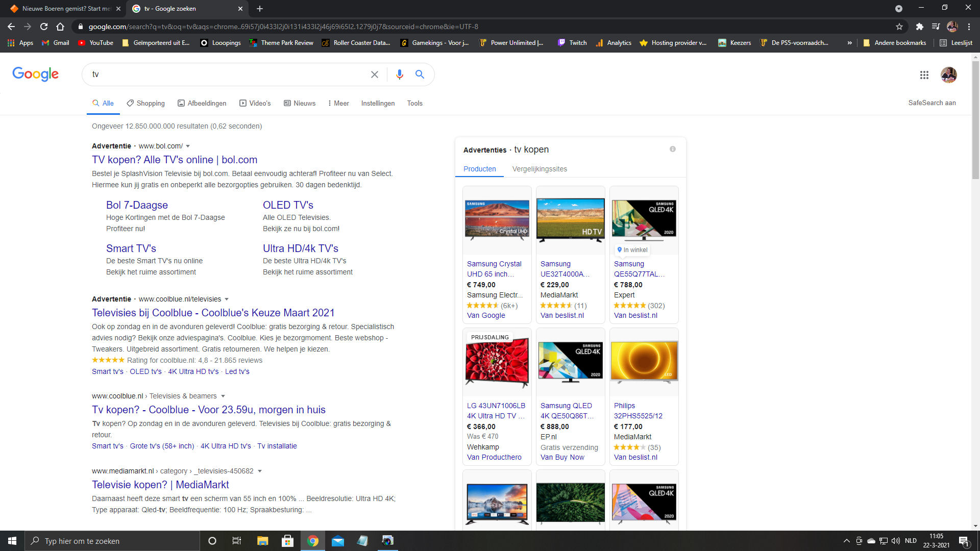Open the Windows notification center
This screenshot has width=980, height=551.
[x=964, y=541]
